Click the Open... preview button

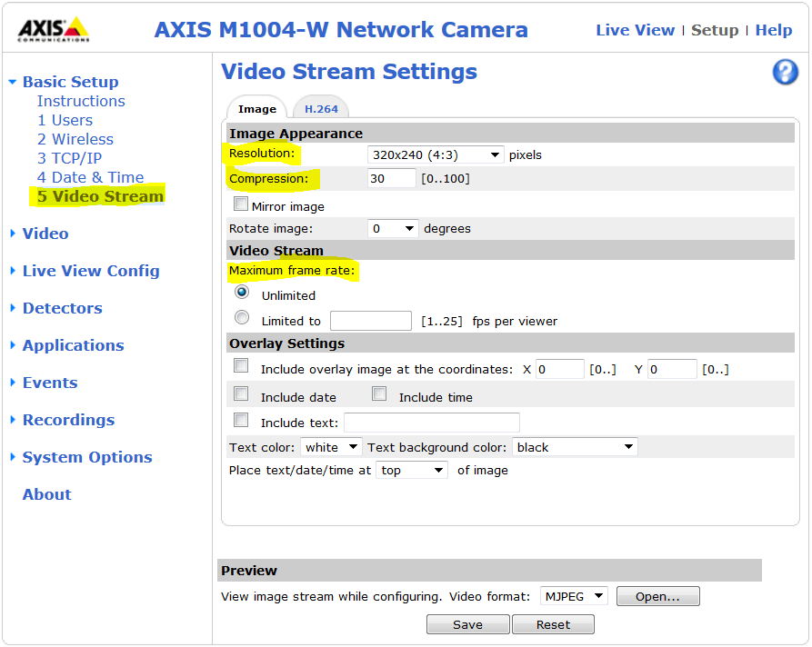(657, 596)
